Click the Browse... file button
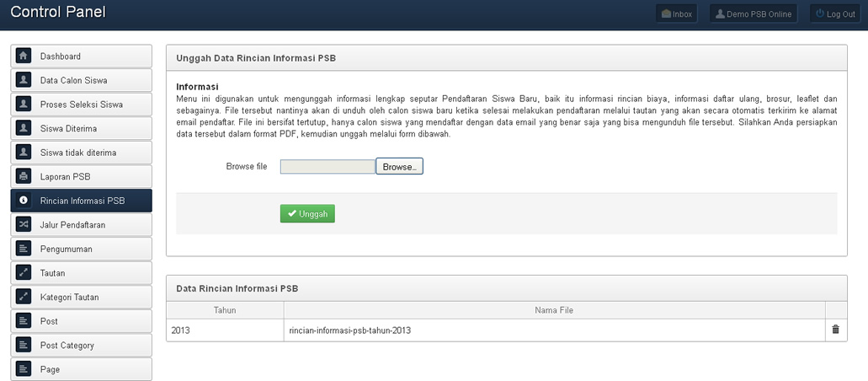868x381 pixels. [x=399, y=167]
